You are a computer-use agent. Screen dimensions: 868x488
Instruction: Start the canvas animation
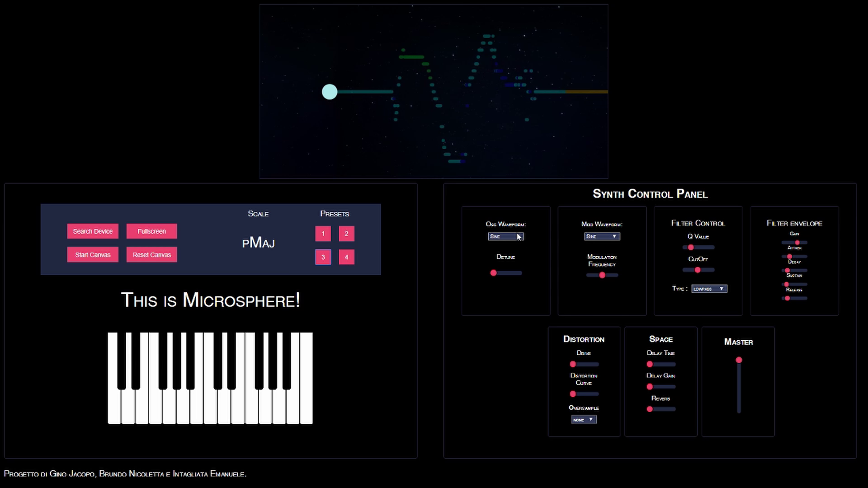(93, 254)
